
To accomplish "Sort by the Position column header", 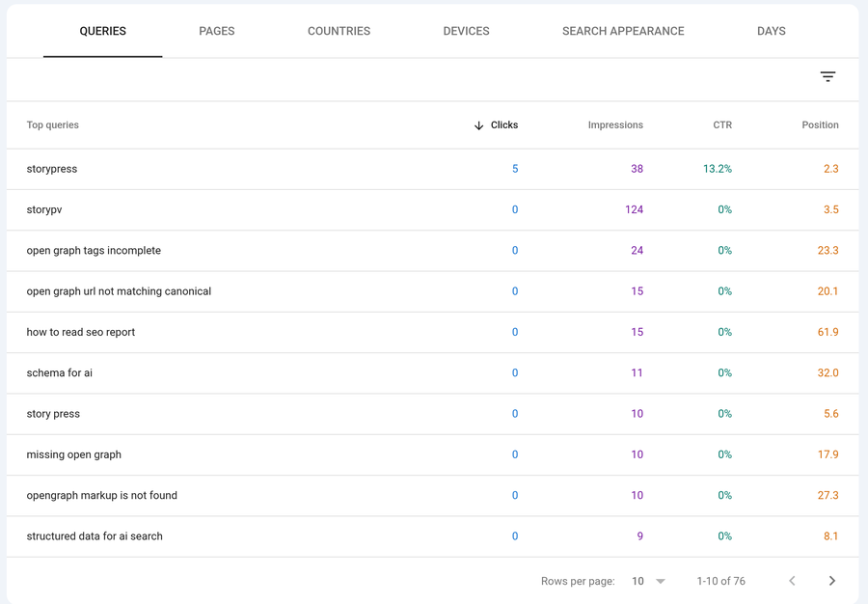I will (x=820, y=125).
